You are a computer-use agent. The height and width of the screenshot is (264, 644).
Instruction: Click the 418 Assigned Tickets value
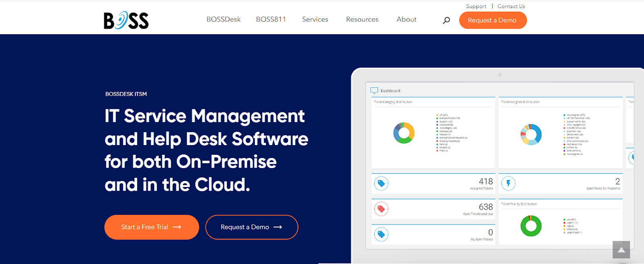pyautogui.click(x=486, y=182)
